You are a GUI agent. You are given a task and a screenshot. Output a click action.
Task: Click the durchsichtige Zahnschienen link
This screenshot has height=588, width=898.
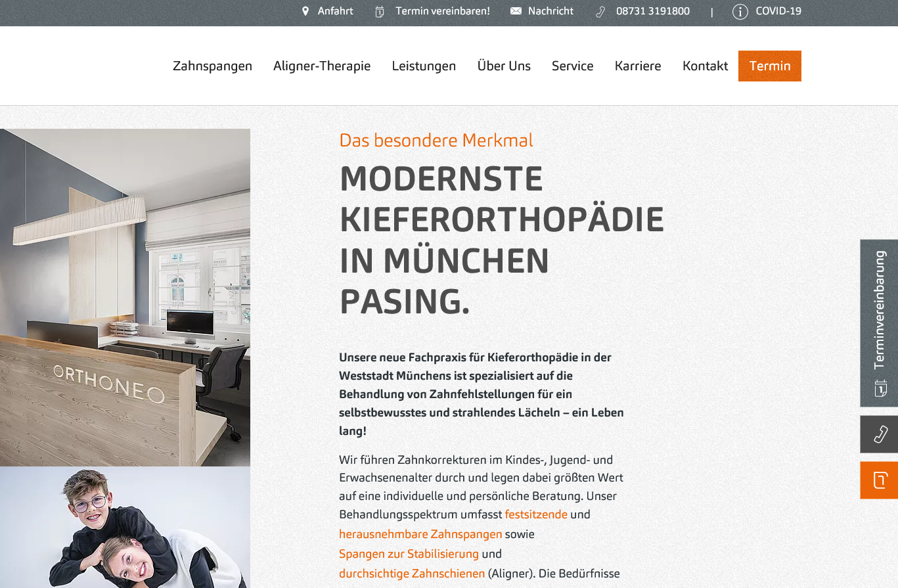(412, 574)
